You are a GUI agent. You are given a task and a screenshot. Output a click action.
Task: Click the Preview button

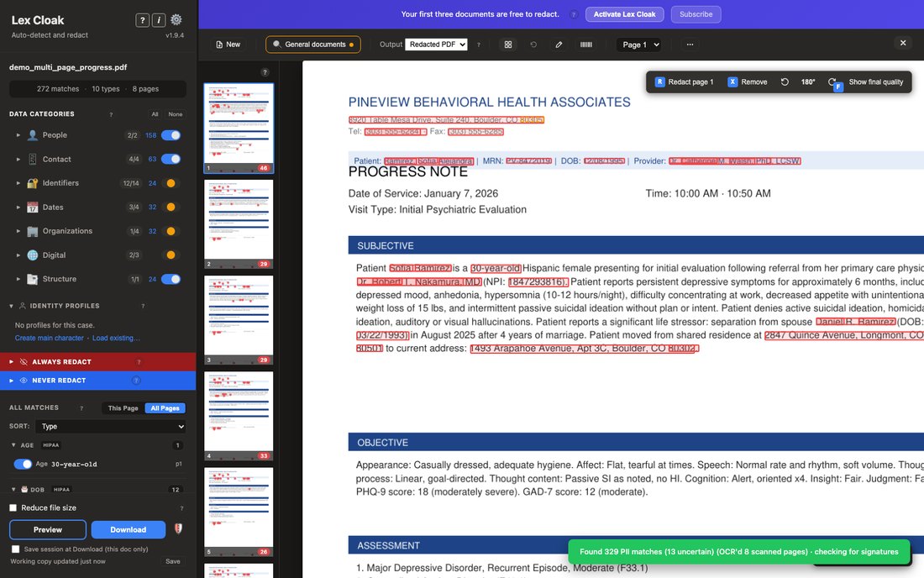[48, 529]
